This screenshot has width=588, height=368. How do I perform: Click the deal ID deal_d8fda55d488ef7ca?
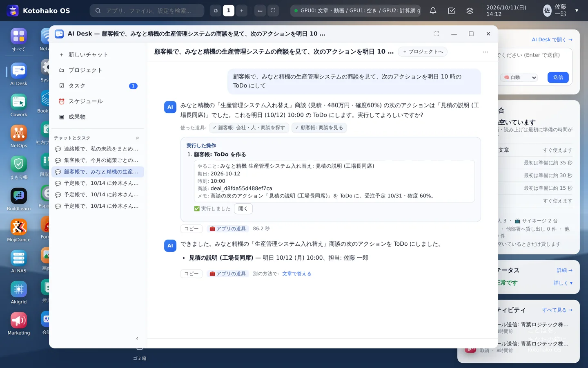click(x=241, y=188)
